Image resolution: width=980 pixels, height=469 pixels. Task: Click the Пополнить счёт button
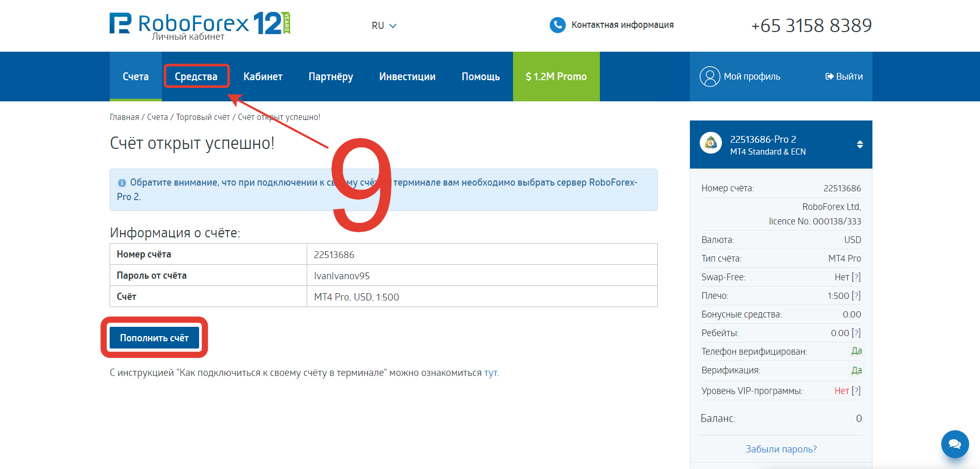click(154, 338)
